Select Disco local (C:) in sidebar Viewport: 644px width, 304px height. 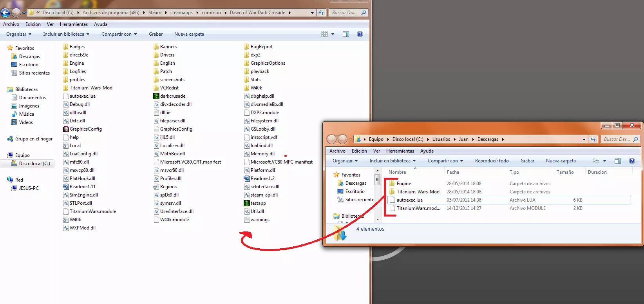click(x=31, y=164)
